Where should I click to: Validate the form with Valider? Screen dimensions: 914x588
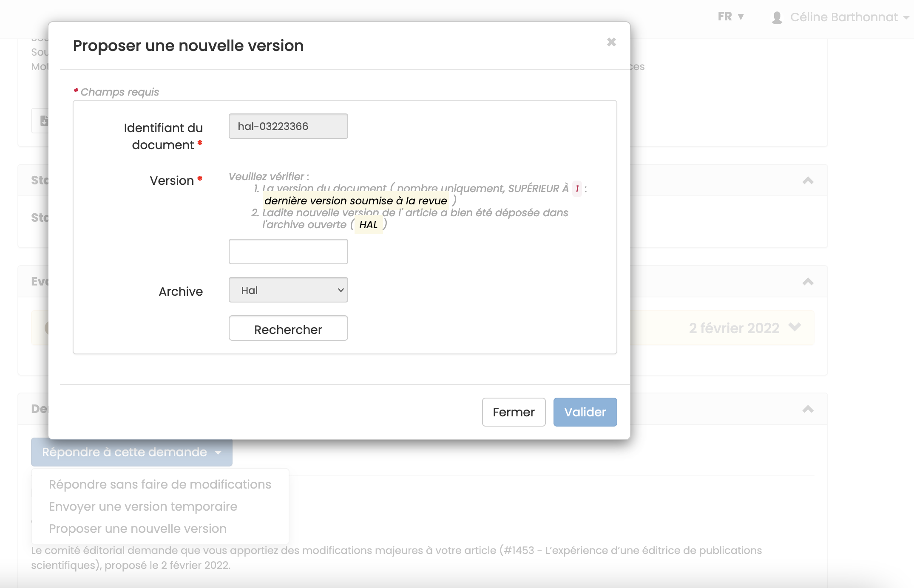(585, 412)
